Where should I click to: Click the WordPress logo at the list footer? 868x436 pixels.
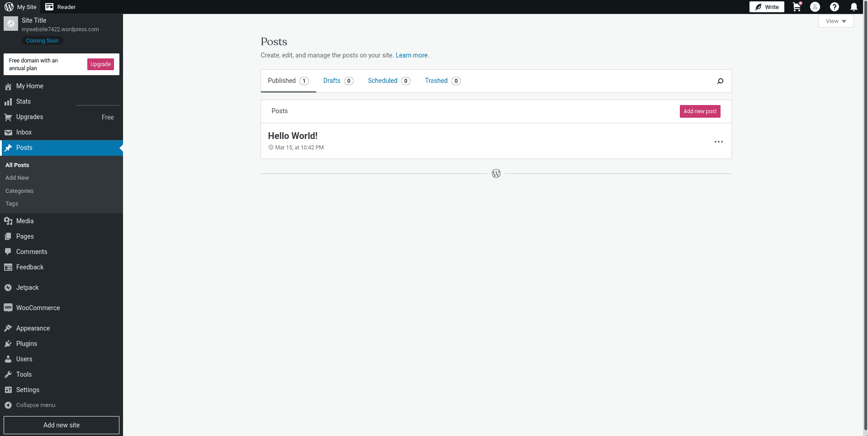click(x=496, y=173)
